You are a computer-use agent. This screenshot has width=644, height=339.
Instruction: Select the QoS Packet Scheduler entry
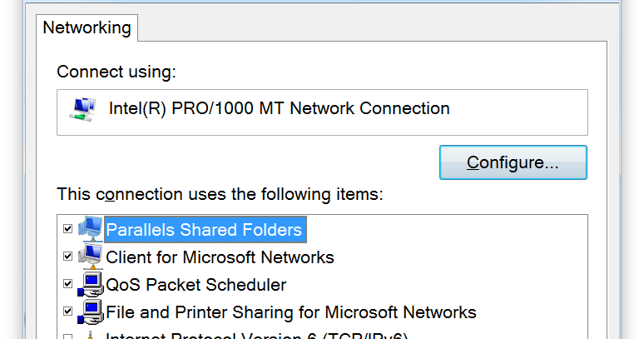tap(196, 285)
